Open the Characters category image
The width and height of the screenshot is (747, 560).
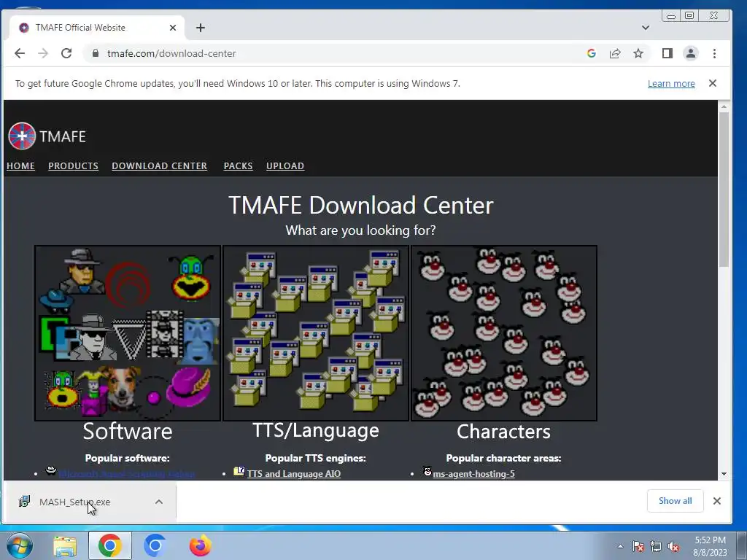503,333
